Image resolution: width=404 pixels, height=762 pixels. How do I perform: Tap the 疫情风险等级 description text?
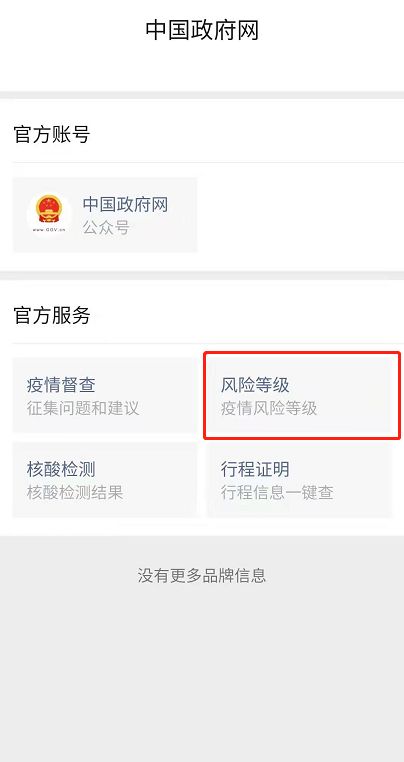269,408
